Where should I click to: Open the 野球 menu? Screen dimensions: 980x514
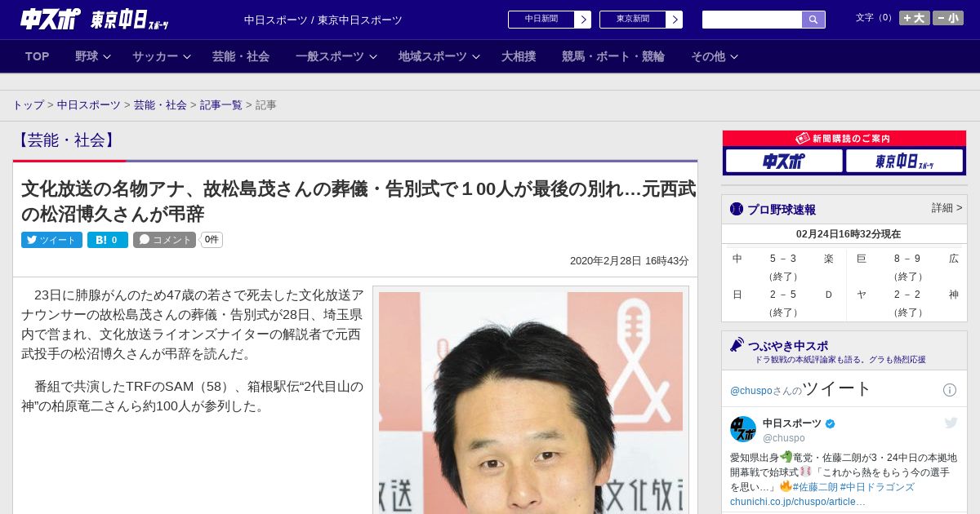click(x=87, y=56)
